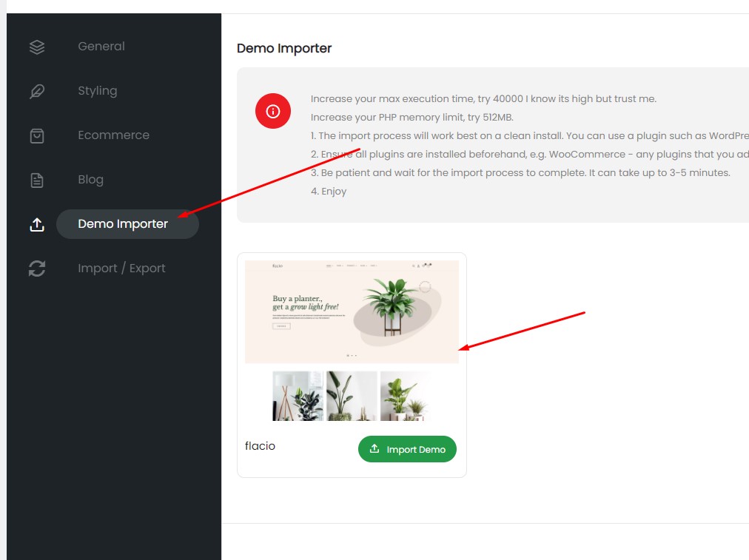749x560 pixels.
Task: Switch to Import / Export section
Action: tap(122, 269)
